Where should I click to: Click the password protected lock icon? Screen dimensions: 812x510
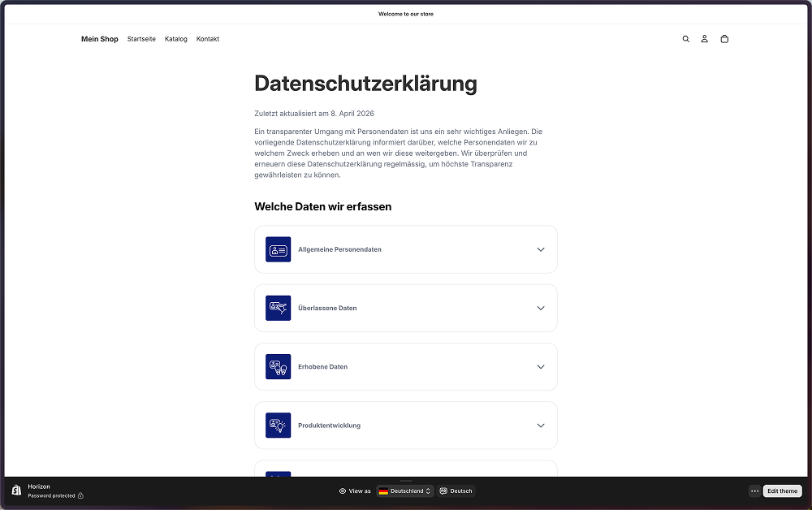(x=80, y=495)
